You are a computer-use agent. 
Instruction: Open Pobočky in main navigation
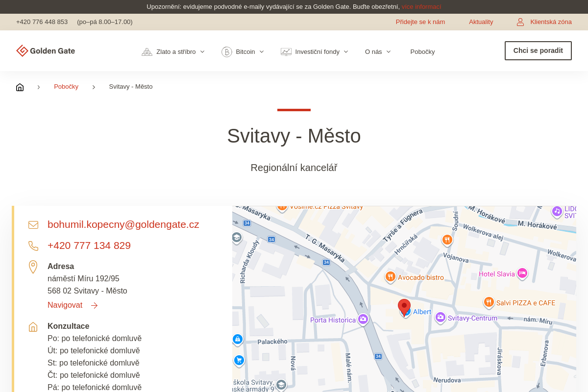coord(422,51)
